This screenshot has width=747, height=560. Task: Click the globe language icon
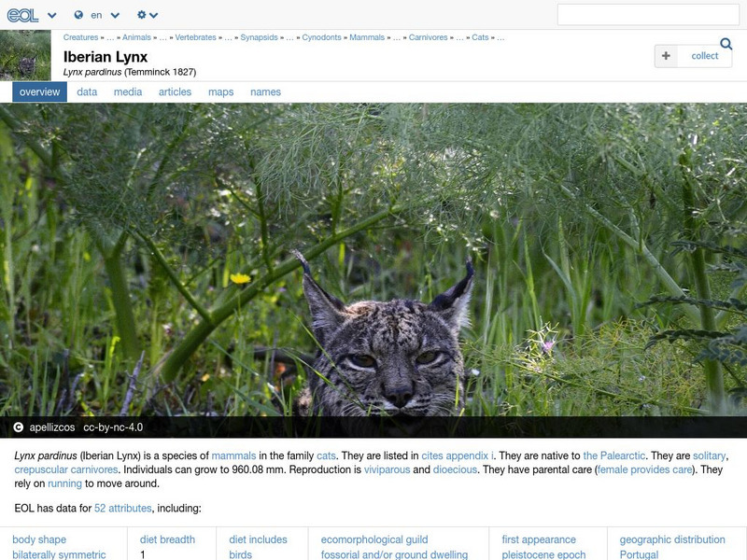77,15
